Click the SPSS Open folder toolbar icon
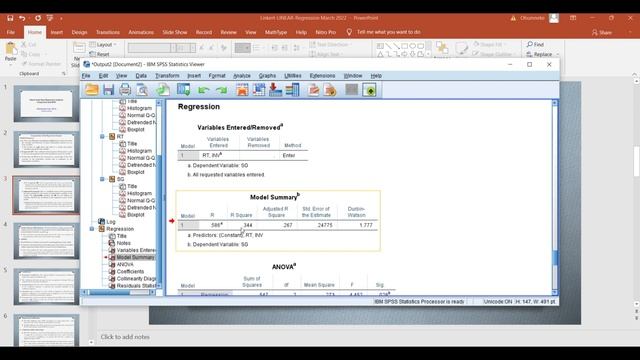The height and width of the screenshot is (360, 640). pos(92,90)
